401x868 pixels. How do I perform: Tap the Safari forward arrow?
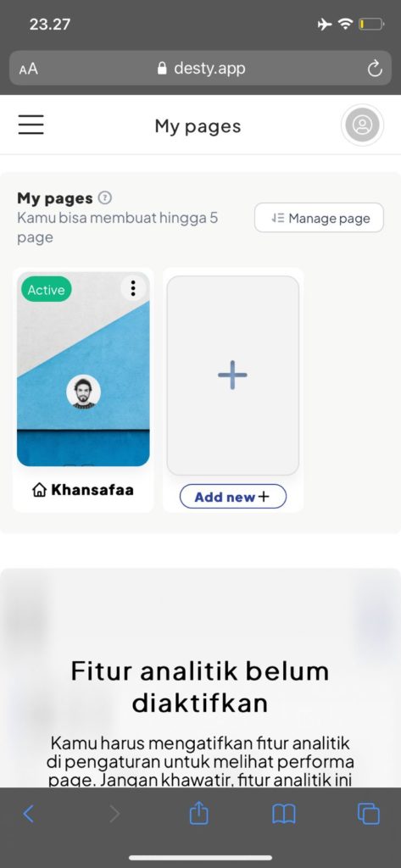pos(114,813)
